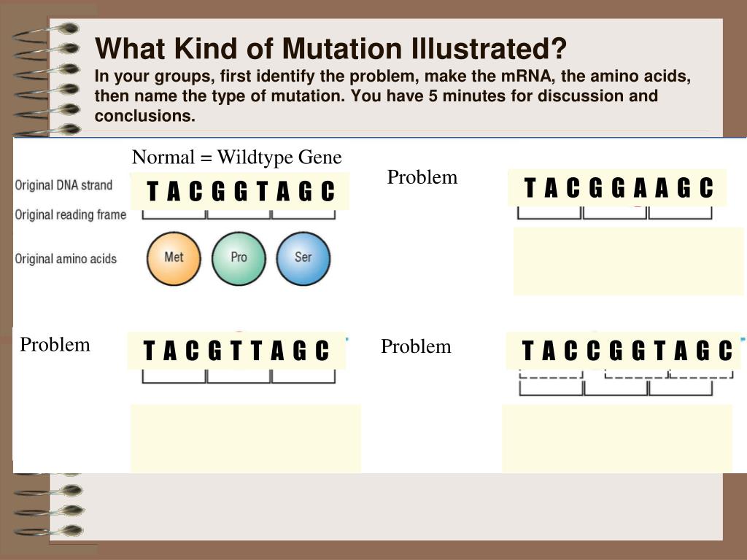
Task: Click the slide title 'What Kind of Mutation Illustrated?'
Action: [330, 49]
